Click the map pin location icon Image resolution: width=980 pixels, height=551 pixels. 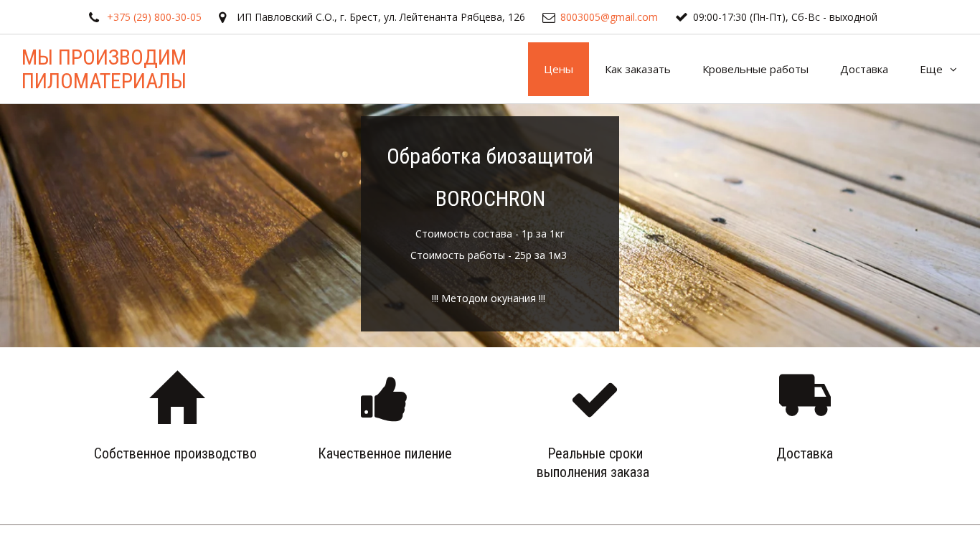[222, 17]
